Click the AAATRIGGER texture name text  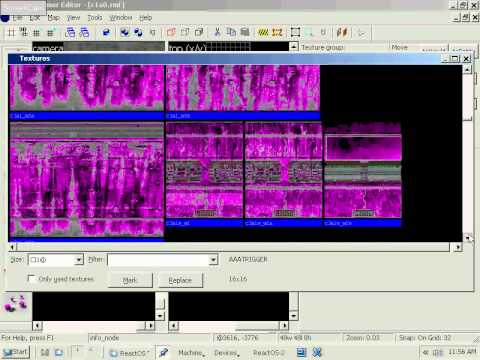pos(248,259)
